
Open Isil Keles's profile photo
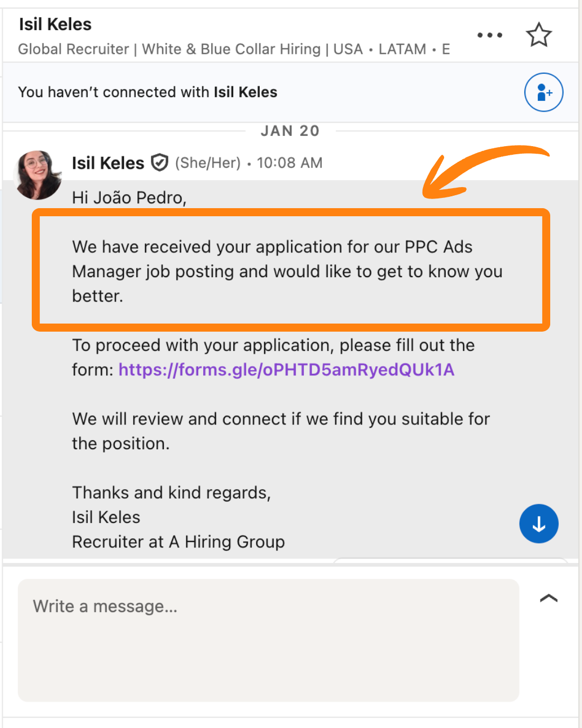coord(38,175)
